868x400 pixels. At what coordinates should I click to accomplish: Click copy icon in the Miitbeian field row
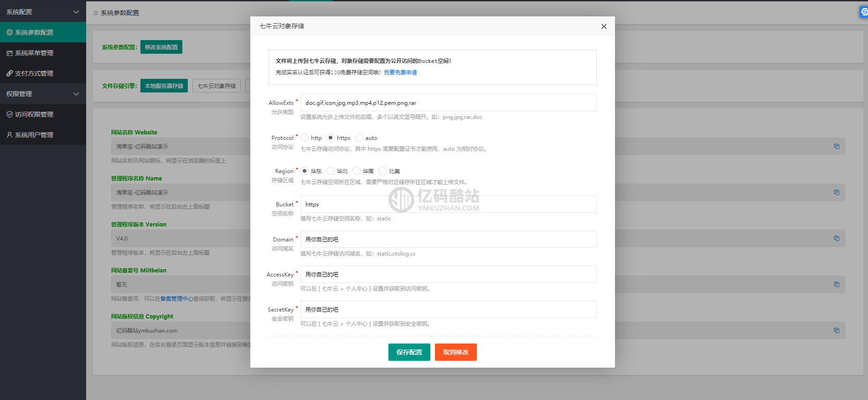point(837,284)
